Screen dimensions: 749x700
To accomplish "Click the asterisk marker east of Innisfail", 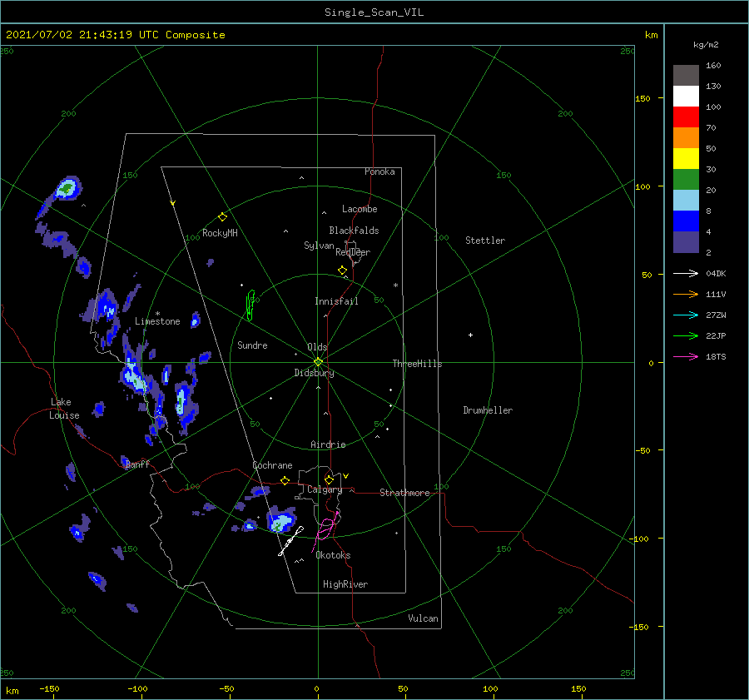I will coord(395,285).
